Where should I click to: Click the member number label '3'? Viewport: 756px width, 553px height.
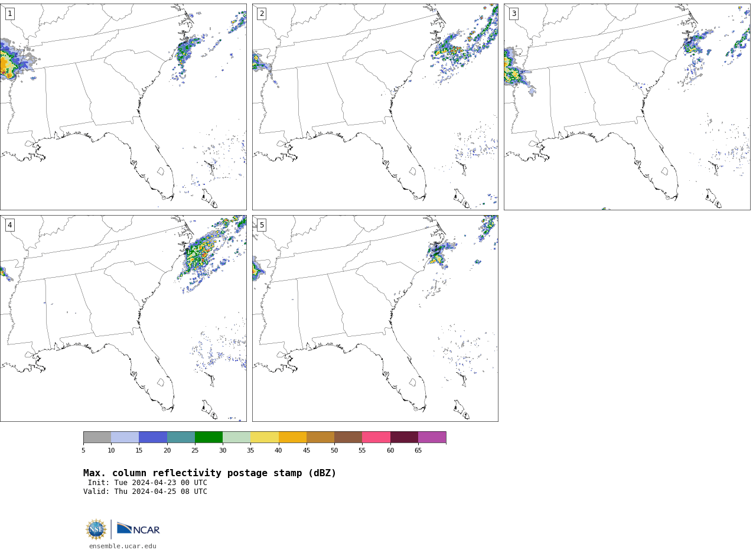[x=513, y=14]
